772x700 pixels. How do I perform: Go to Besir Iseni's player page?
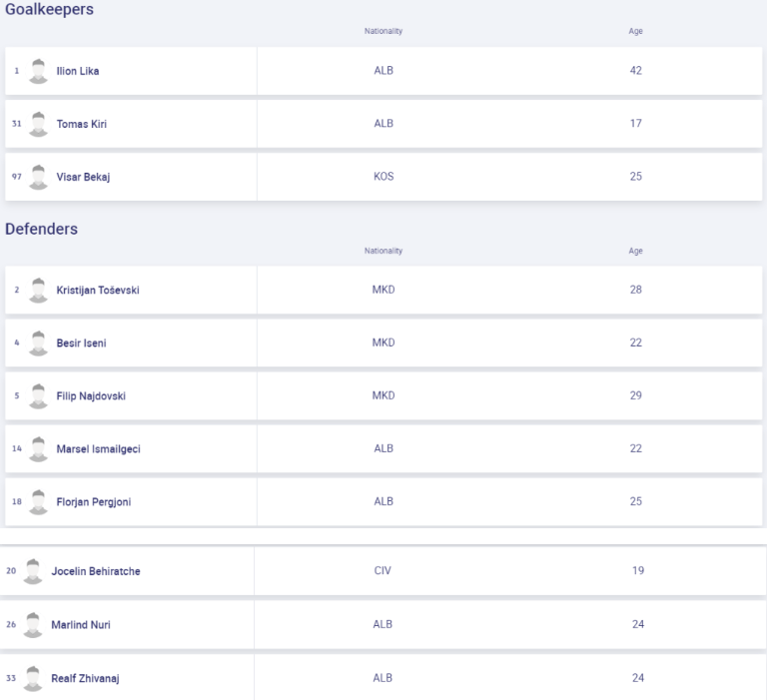pyautogui.click(x=82, y=343)
